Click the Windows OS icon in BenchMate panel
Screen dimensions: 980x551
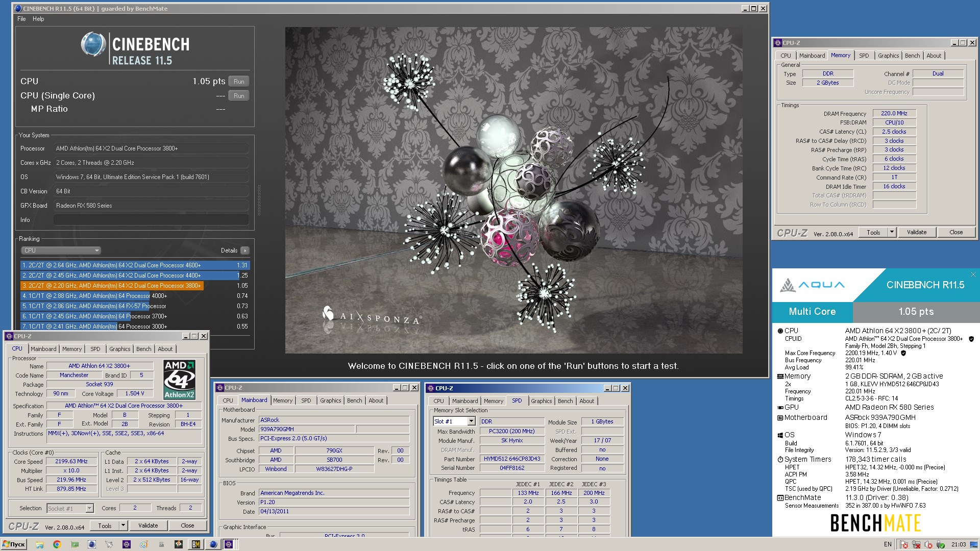(x=780, y=435)
